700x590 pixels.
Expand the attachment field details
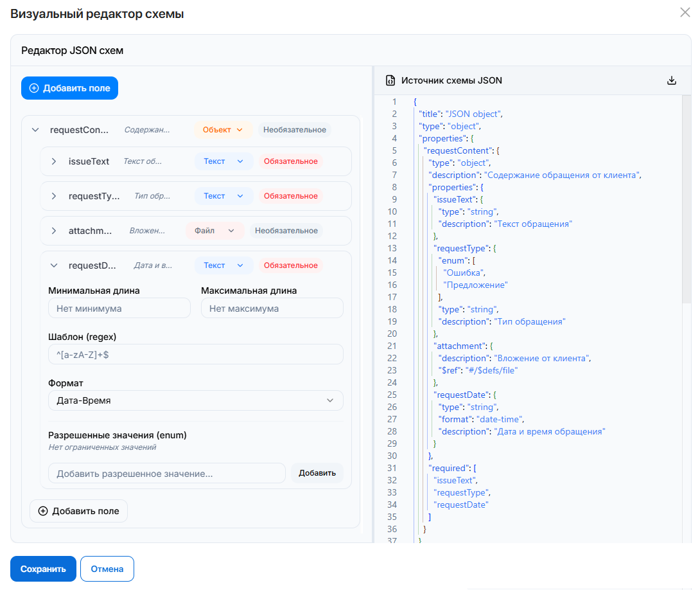(x=53, y=230)
